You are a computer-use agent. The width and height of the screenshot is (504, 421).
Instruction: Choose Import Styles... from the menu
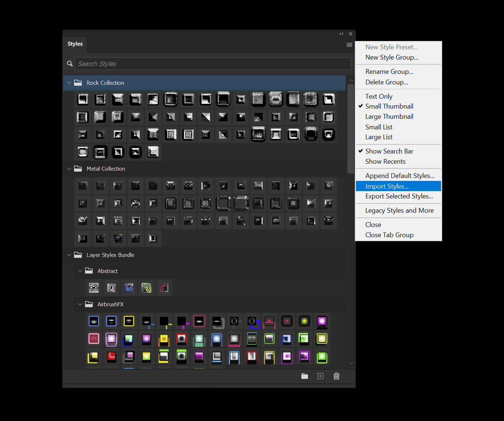pyautogui.click(x=399, y=186)
